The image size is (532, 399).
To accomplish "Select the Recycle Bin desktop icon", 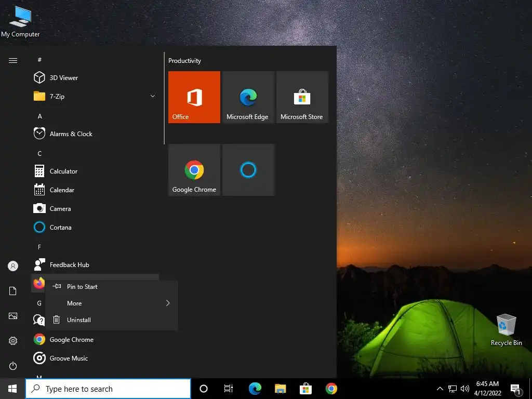I will pyautogui.click(x=506, y=330).
